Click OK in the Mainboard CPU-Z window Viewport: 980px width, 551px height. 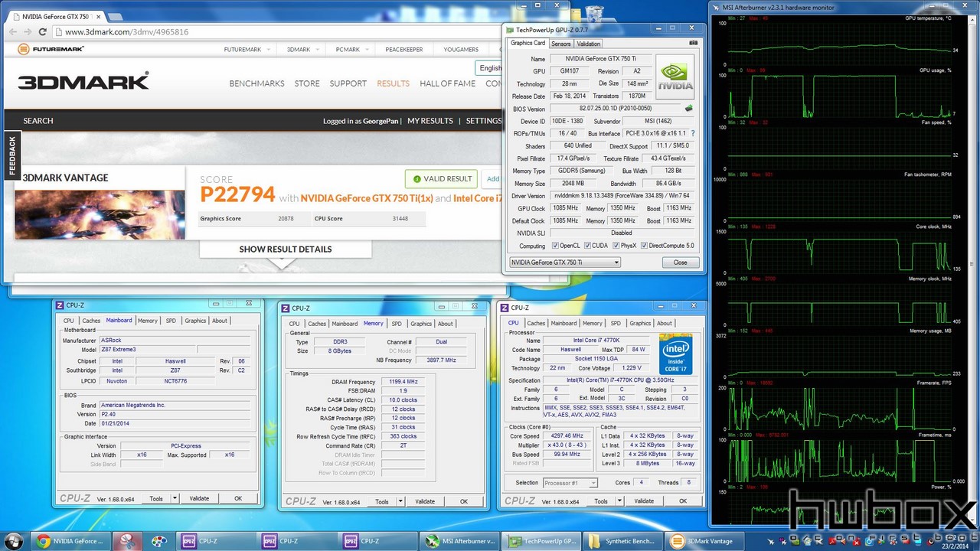[x=238, y=498]
